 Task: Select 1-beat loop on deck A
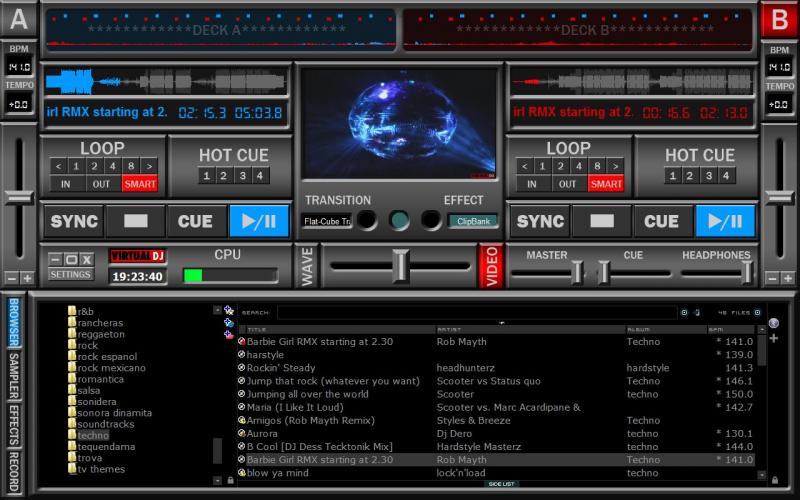(76, 166)
